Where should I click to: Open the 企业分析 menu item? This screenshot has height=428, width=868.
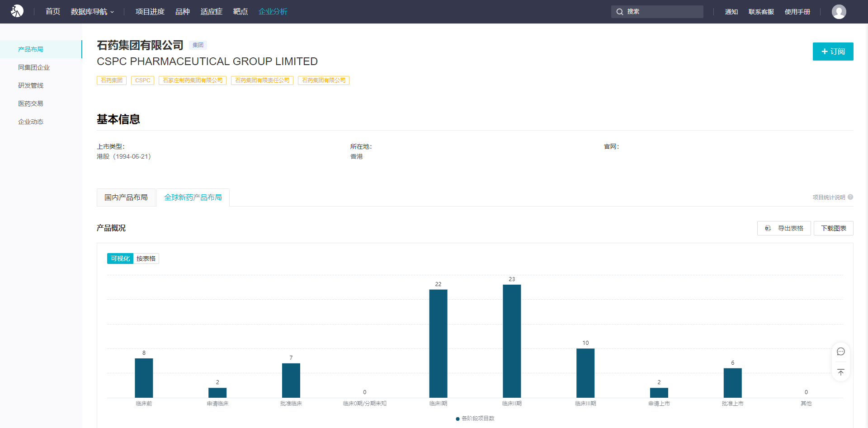click(273, 12)
